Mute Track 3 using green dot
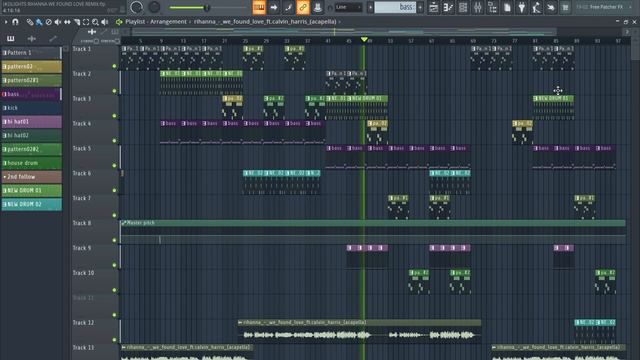The width and height of the screenshot is (640, 360). coord(114,116)
